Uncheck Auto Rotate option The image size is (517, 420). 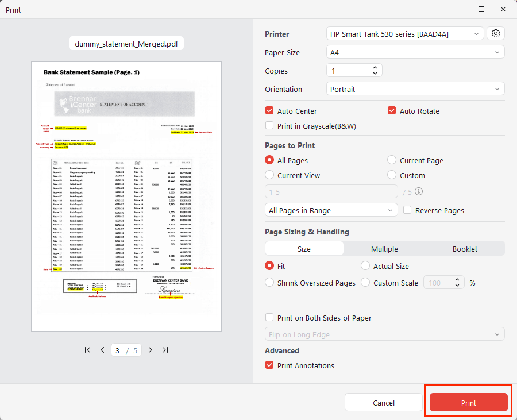tap(392, 110)
